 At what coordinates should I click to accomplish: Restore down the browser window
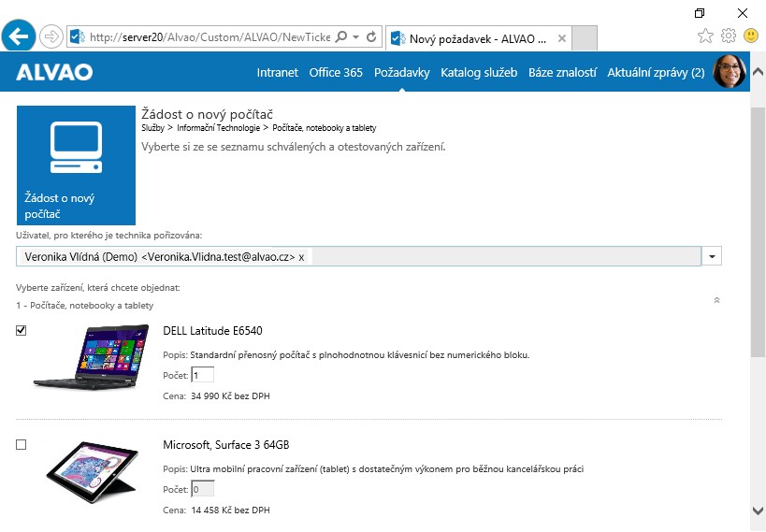click(x=700, y=13)
